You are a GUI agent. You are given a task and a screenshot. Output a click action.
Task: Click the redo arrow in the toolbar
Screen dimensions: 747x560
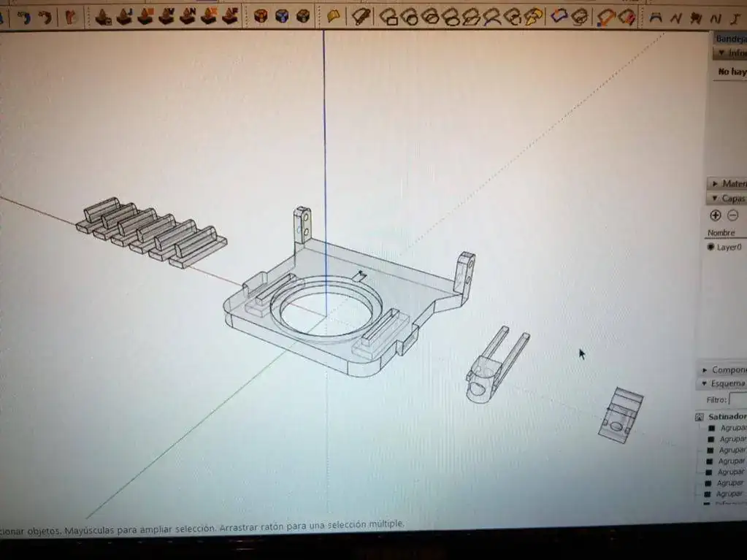click(x=45, y=16)
